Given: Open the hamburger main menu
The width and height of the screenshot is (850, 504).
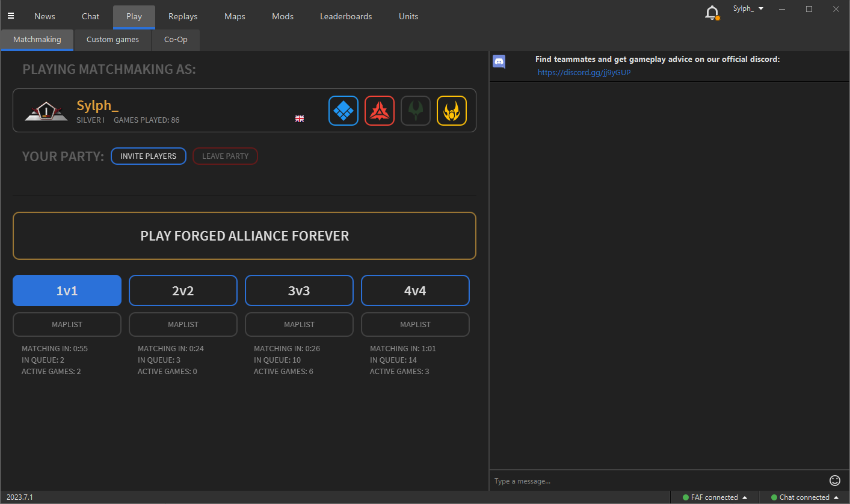Looking at the screenshot, I should [10, 16].
